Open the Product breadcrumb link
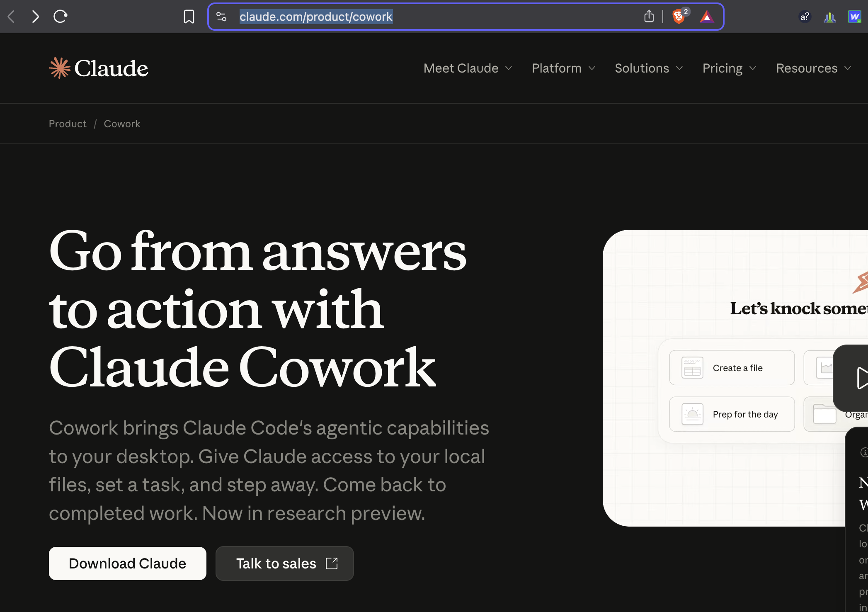This screenshot has height=612, width=868. click(68, 124)
